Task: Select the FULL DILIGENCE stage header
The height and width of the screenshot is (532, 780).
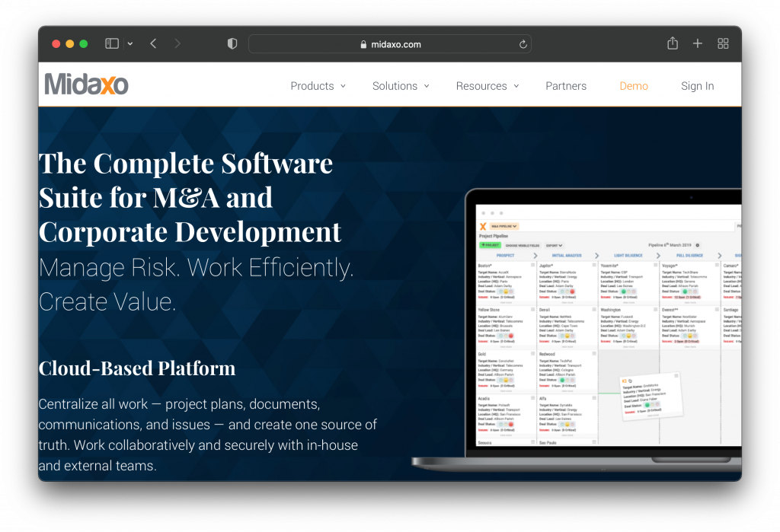Action: [x=689, y=256]
